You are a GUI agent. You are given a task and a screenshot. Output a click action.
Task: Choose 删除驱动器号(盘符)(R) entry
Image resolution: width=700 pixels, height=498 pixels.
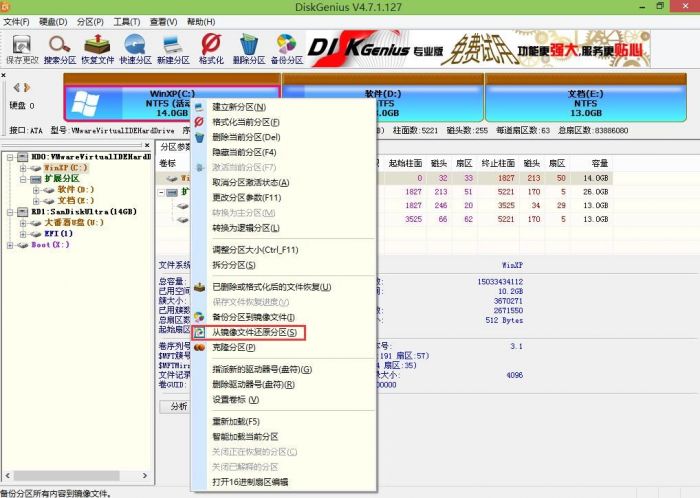click(x=253, y=385)
